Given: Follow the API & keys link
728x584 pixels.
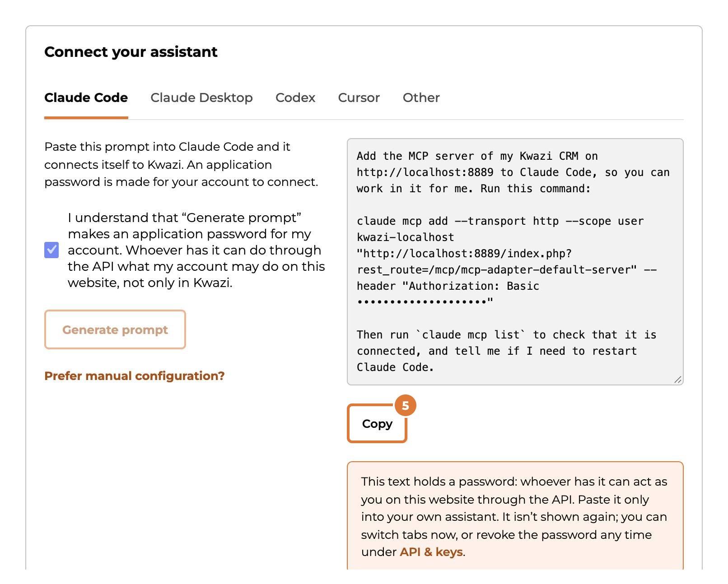Looking at the screenshot, I should (x=431, y=552).
